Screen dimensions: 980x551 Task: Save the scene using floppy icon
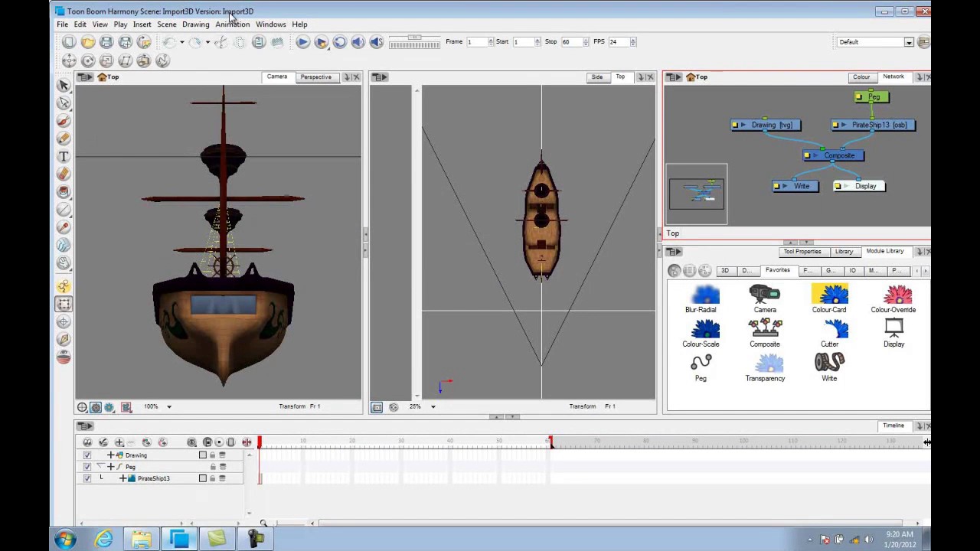(x=106, y=42)
